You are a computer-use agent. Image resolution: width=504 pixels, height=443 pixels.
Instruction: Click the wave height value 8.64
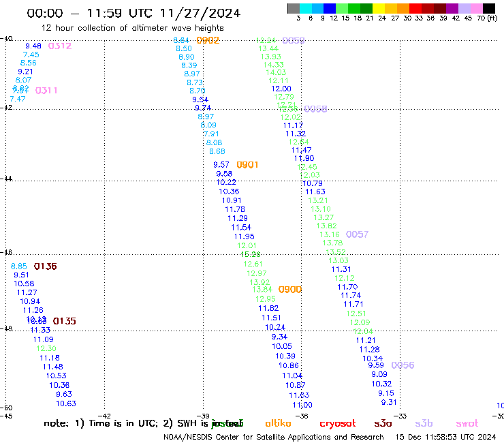pos(181,40)
